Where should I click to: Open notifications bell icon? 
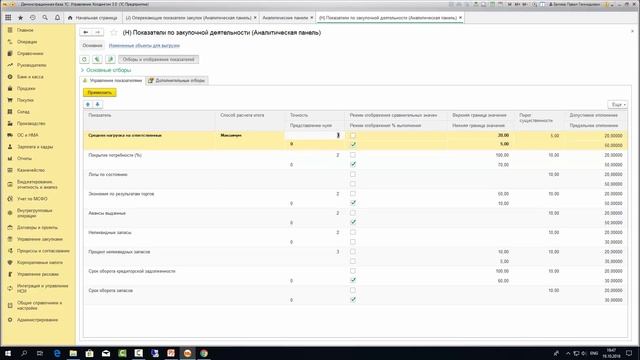(x=57, y=18)
